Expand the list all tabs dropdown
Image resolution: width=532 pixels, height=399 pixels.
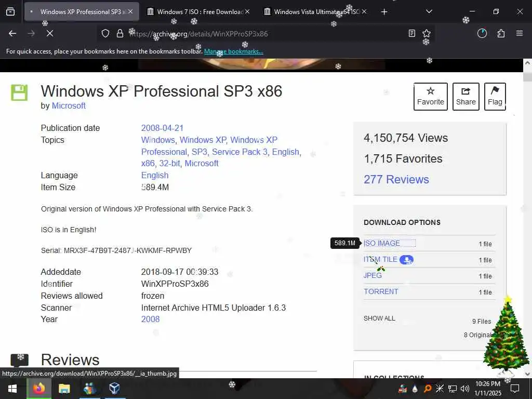coord(429,11)
